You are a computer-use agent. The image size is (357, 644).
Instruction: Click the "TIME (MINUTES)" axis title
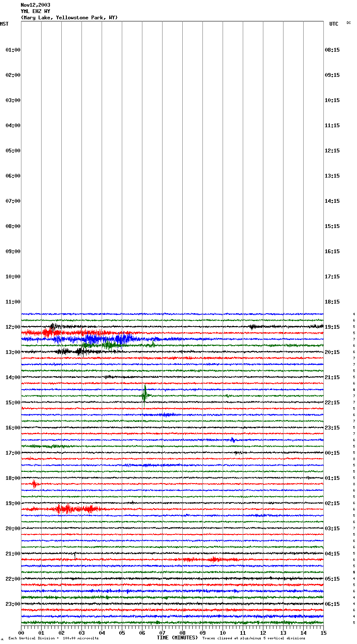tap(177, 638)
